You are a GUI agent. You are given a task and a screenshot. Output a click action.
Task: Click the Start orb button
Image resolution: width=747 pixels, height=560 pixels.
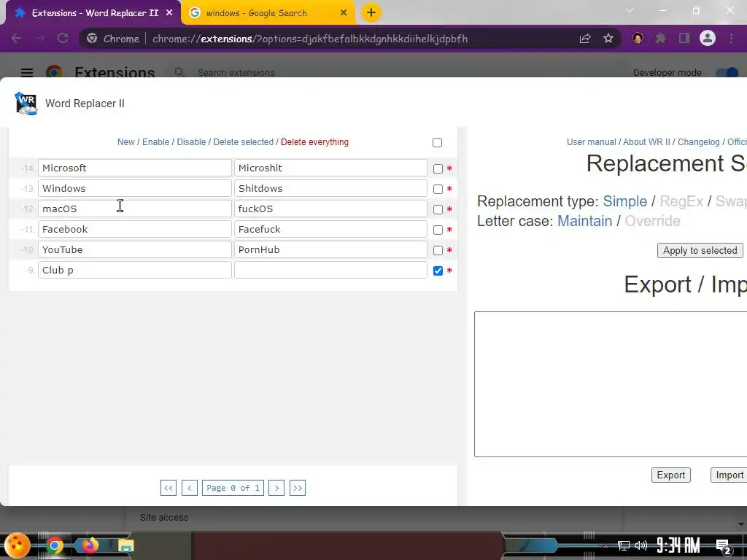click(x=18, y=545)
